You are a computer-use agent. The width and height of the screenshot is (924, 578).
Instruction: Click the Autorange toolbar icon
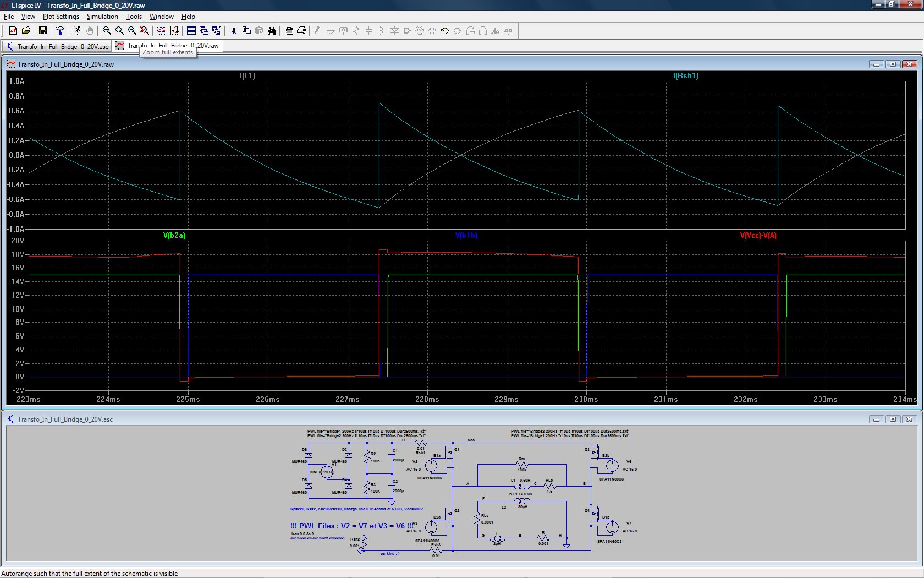click(174, 31)
